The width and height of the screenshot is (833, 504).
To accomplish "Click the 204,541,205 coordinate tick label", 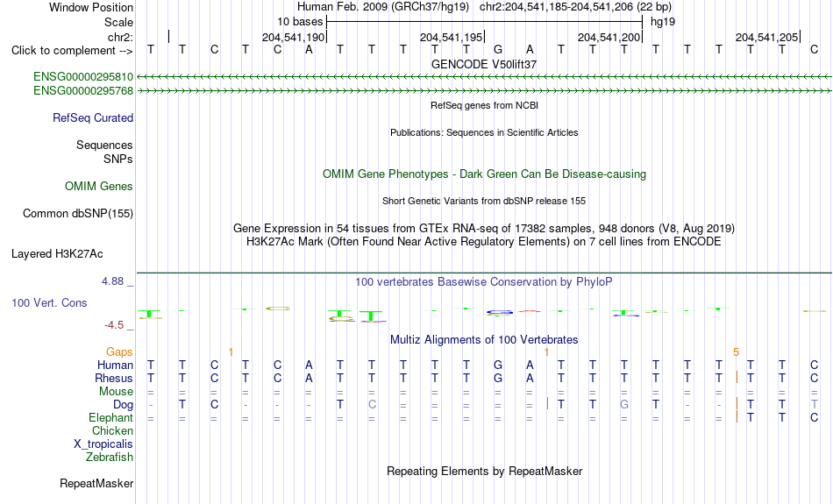I will pos(766,37).
